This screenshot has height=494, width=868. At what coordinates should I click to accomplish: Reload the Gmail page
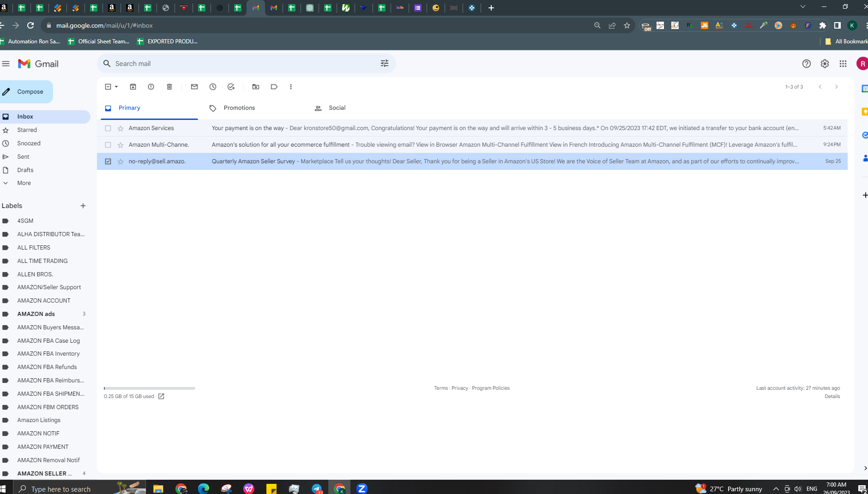pyautogui.click(x=30, y=25)
